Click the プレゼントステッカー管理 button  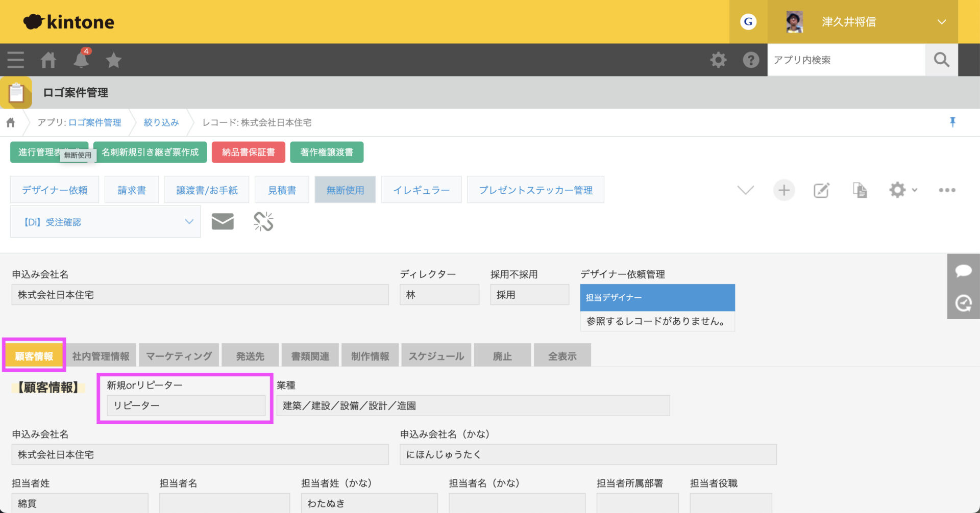click(x=535, y=190)
